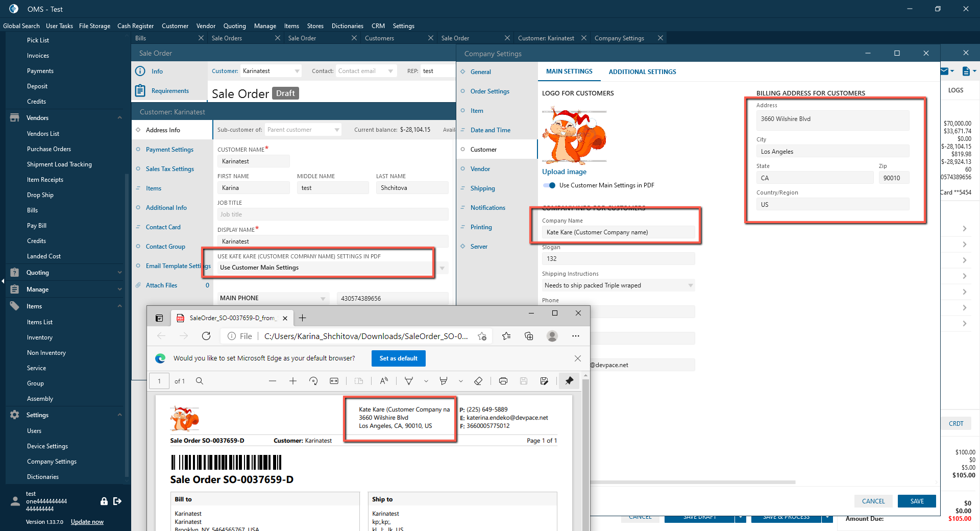Open Company Settings in the sidebar

coord(52,462)
